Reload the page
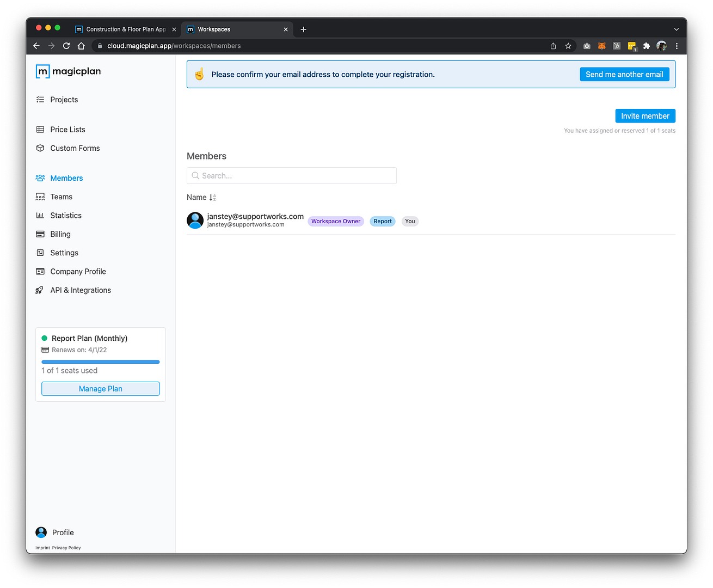Viewport: 713px width, 588px height. (66, 46)
